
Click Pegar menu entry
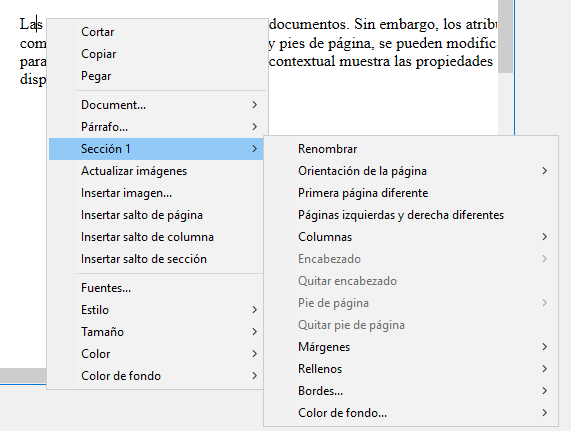pyautogui.click(x=156, y=76)
